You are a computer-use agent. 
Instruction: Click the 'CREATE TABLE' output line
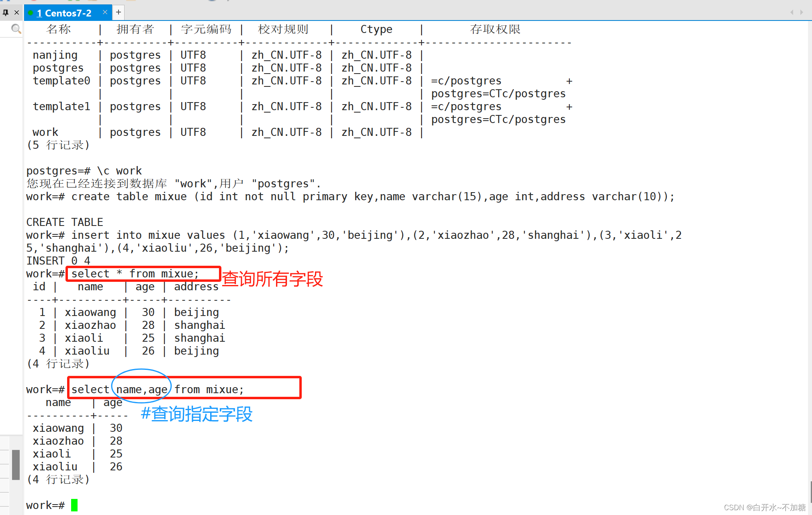point(65,222)
